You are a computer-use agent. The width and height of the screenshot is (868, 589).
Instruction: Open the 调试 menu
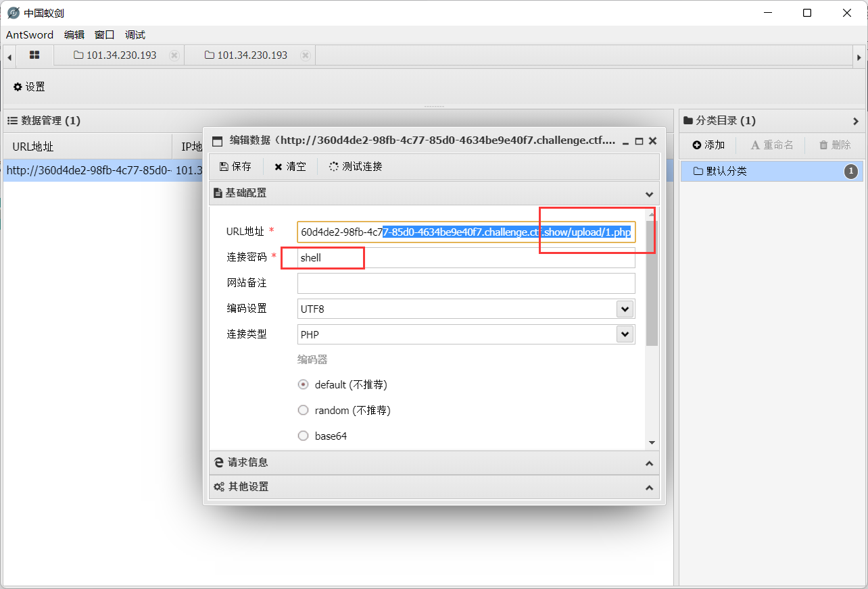coord(135,35)
